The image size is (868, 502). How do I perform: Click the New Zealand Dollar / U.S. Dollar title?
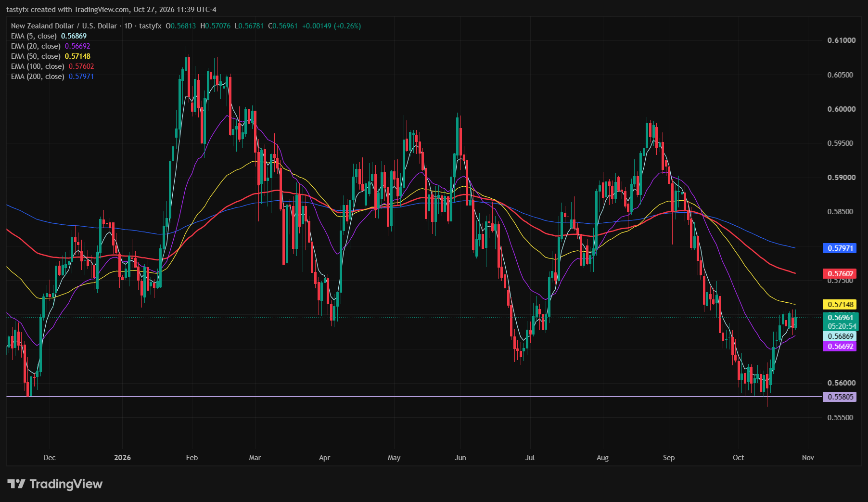[x=64, y=26]
